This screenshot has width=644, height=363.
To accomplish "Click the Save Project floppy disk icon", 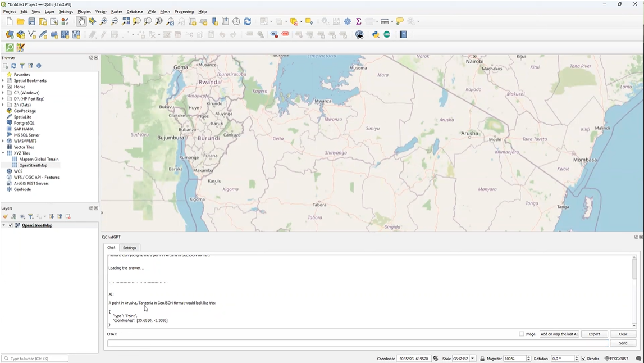I will (x=32, y=21).
